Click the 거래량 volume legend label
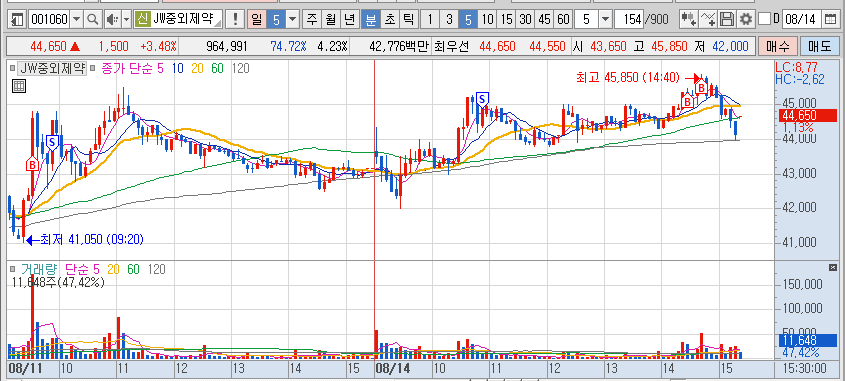845x381 pixels. tap(38, 268)
